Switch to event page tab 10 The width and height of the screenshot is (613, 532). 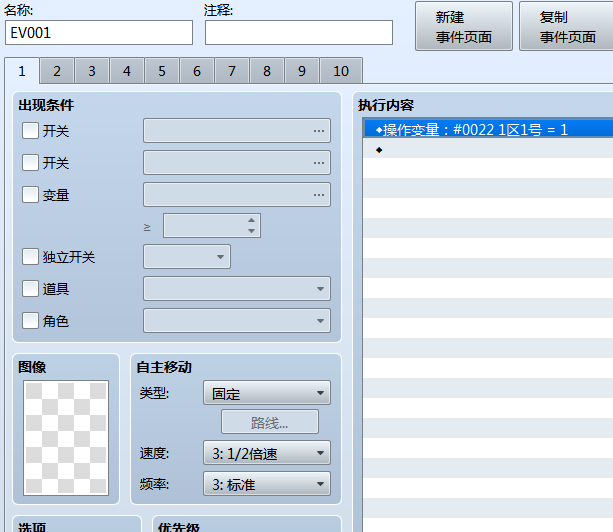[341, 71]
